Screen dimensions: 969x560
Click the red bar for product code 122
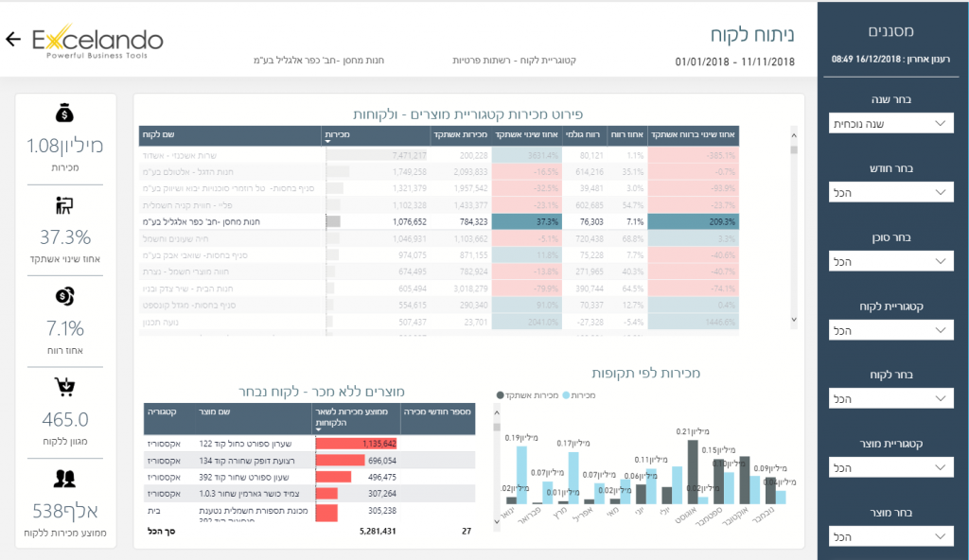click(x=355, y=443)
